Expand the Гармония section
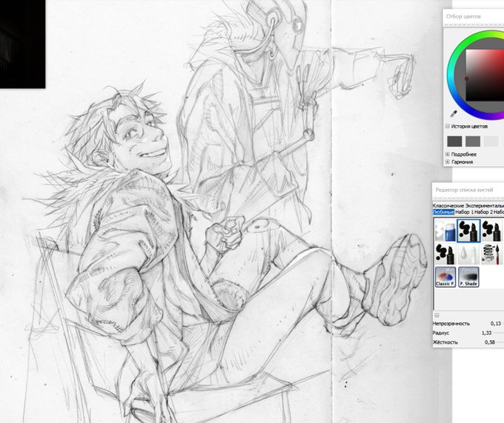 [x=447, y=162]
